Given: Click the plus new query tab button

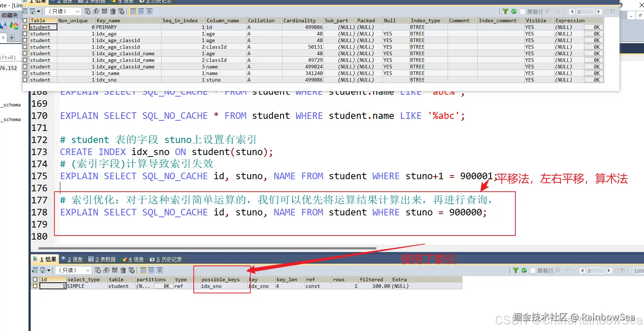Looking at the screenshot, I should (x=12, y=38).
